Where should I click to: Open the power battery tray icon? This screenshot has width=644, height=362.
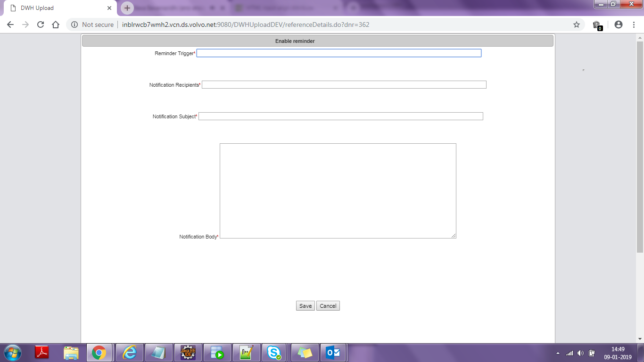coord(592,353)
